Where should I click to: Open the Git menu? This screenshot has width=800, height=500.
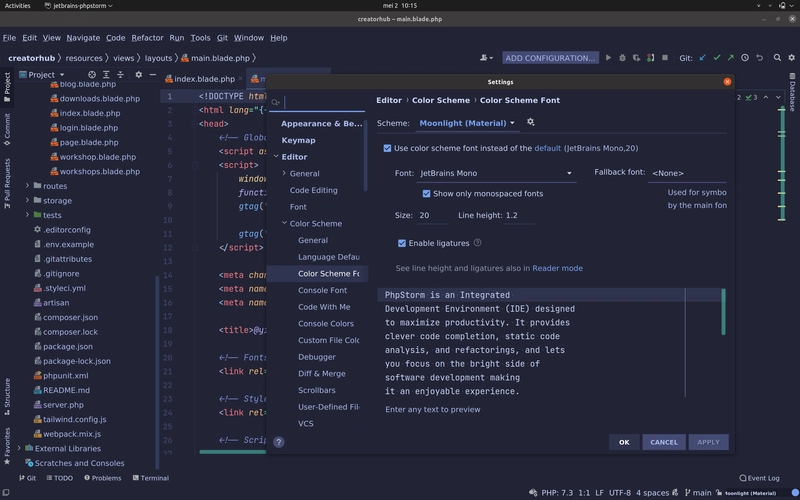click(222, 38)
